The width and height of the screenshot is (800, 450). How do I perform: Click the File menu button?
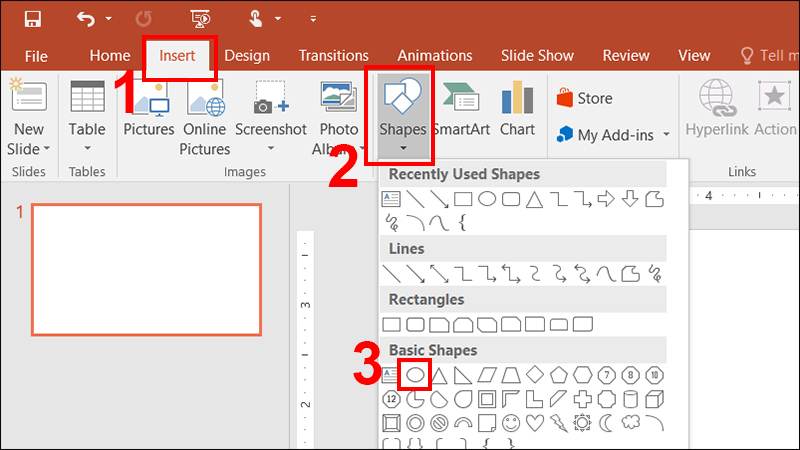[36, 56]
